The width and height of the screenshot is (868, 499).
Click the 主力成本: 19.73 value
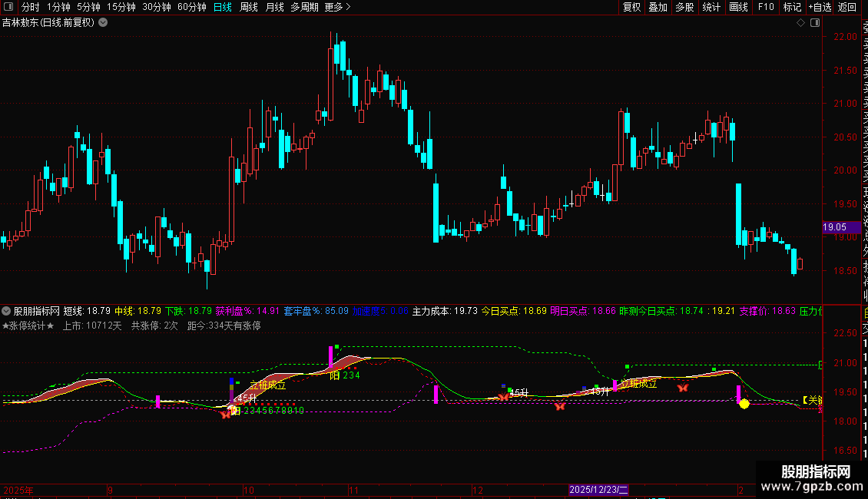pyautogui.click(x=445, y=311)
